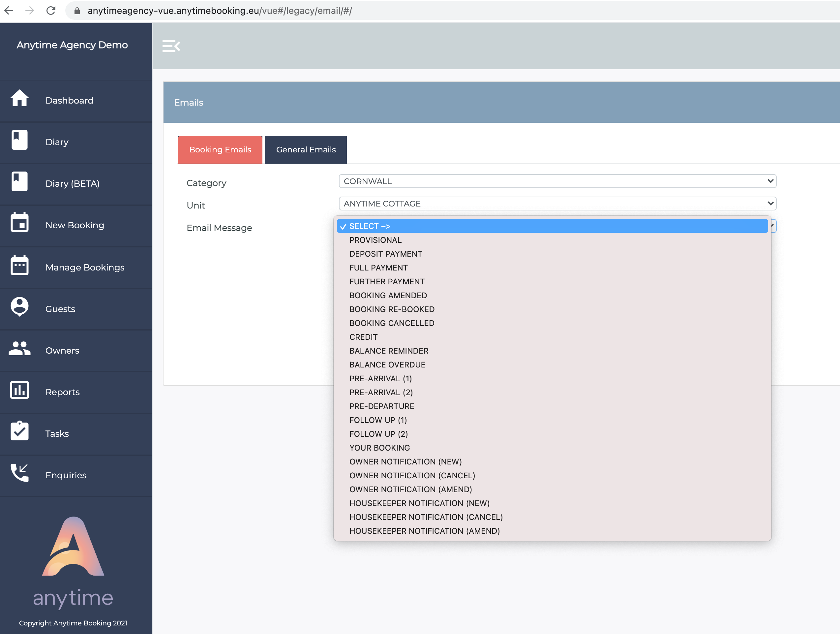The image size is (840, 634).
Task: Select FOLLOW UP (2) option
Action: (x=552, y=434)
